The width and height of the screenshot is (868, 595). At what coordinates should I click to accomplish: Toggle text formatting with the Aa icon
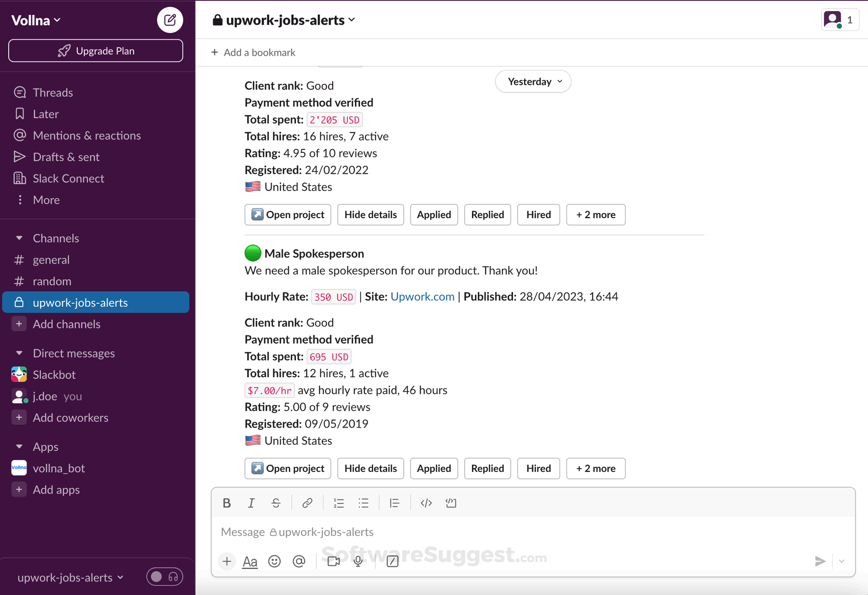tap(250, 561)
